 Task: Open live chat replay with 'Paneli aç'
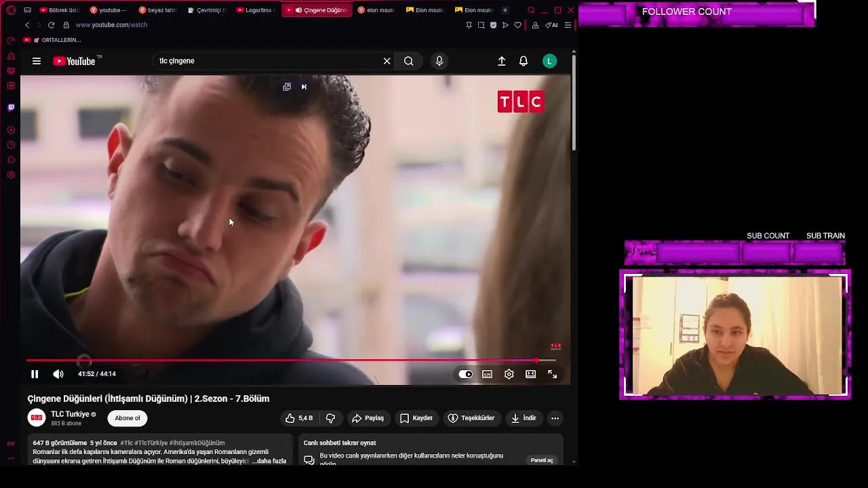(542, 460)
